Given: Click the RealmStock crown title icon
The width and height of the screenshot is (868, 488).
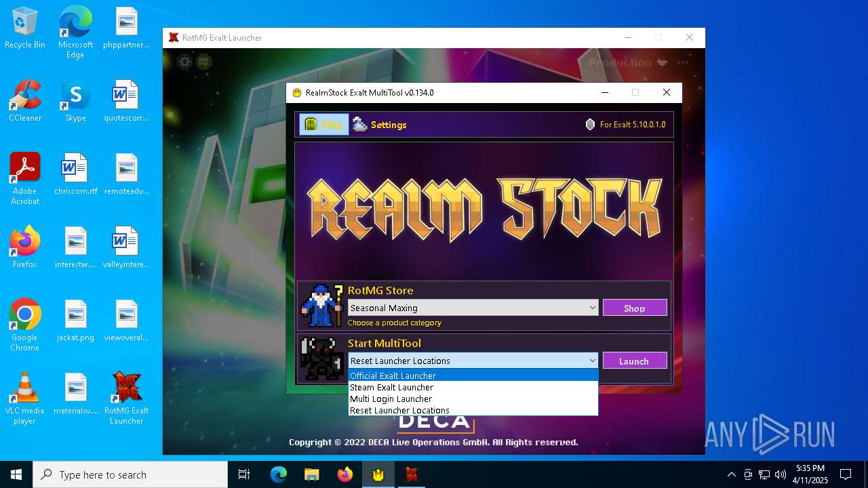Looking at the screenshot, I should [296, 93].
